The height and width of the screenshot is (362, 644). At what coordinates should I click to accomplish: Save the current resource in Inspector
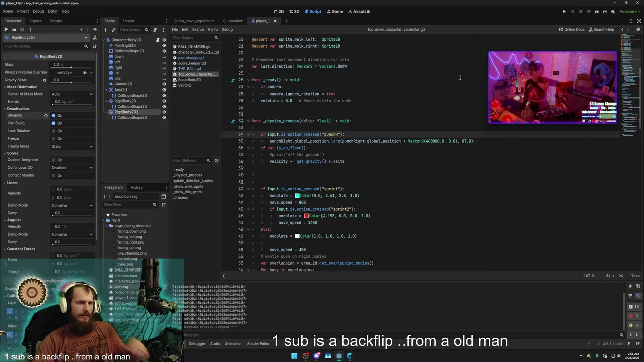(x=22, y=29)
